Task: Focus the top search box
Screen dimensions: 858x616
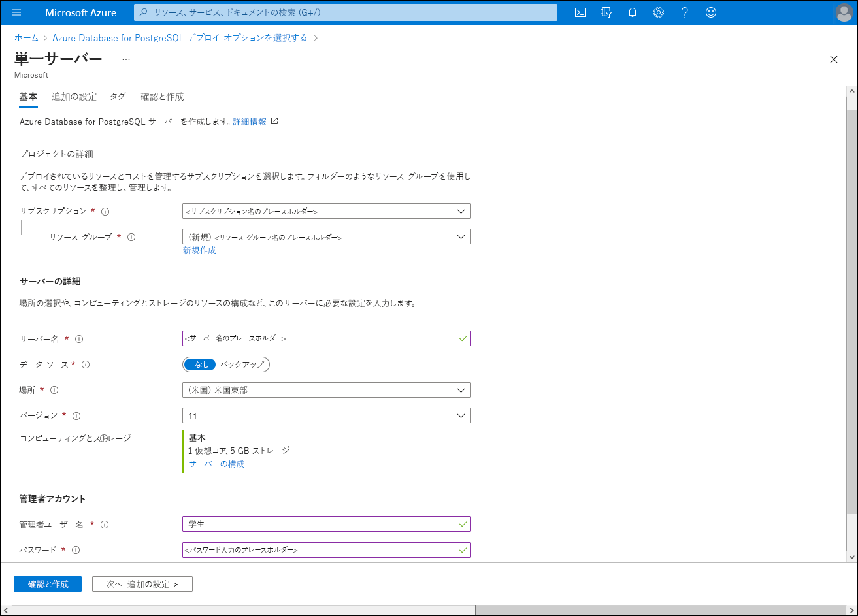Action: pos(346,12)
